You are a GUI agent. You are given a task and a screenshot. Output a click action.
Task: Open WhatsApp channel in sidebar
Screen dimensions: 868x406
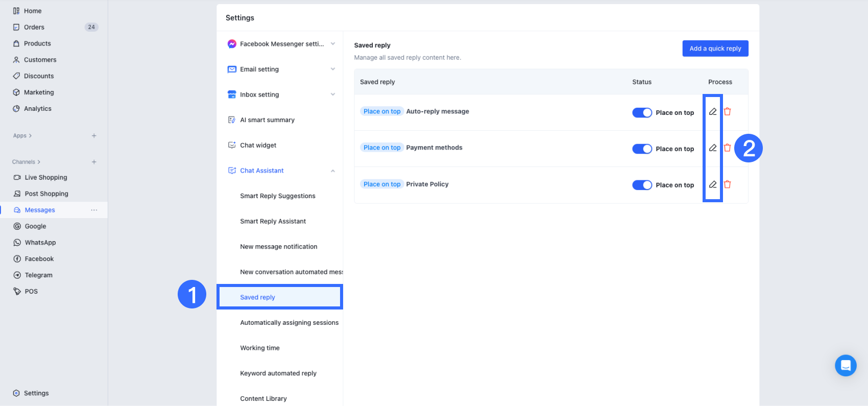[40, 243]
